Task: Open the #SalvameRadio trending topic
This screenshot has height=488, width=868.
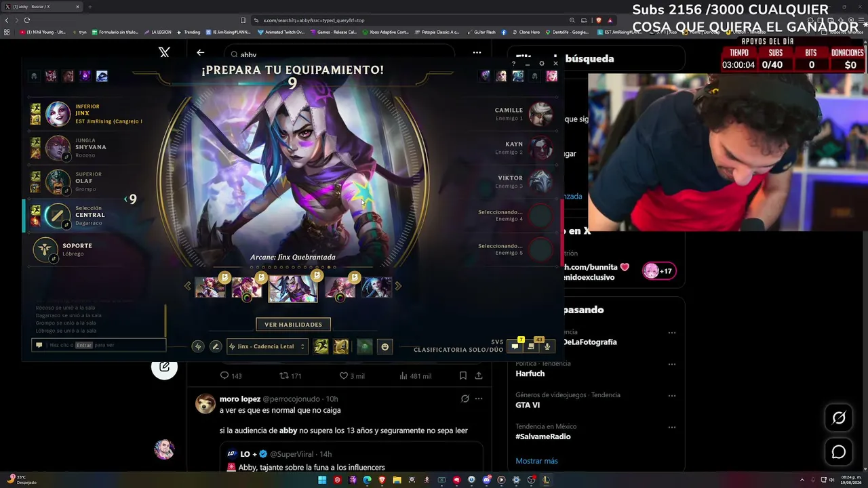Action: (543, 436)
